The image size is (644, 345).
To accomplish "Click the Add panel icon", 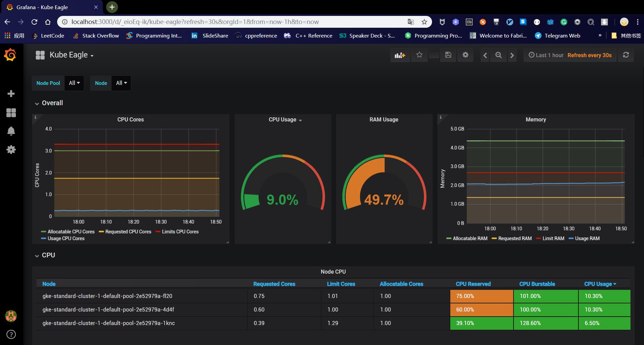I will 400,55.
